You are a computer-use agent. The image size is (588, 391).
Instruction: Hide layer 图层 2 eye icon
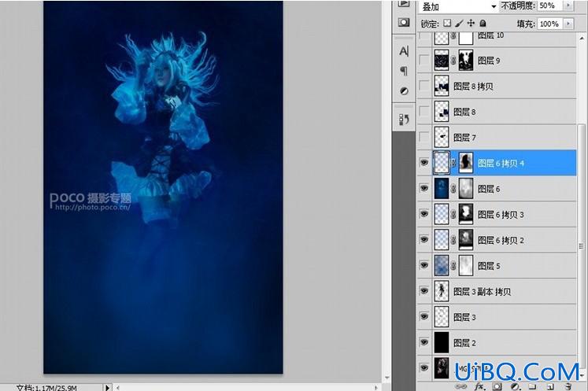coord(424,342)
